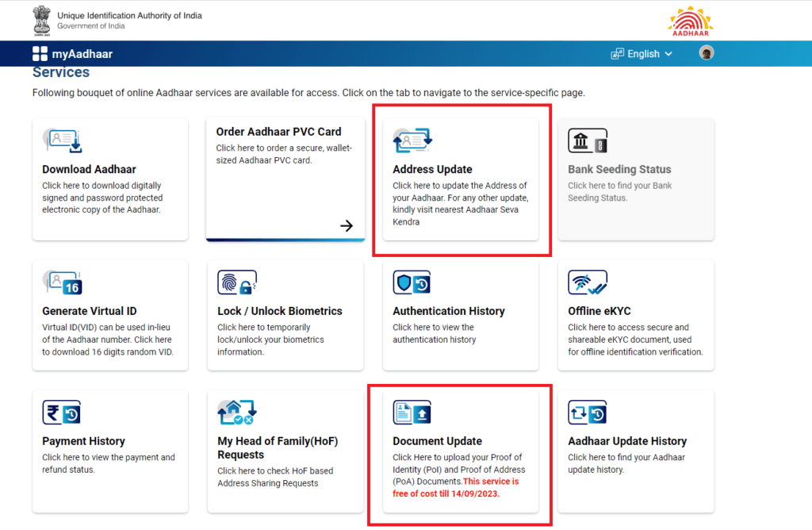
Task: Click the Services page heading
Action: [x=61, y=72]
